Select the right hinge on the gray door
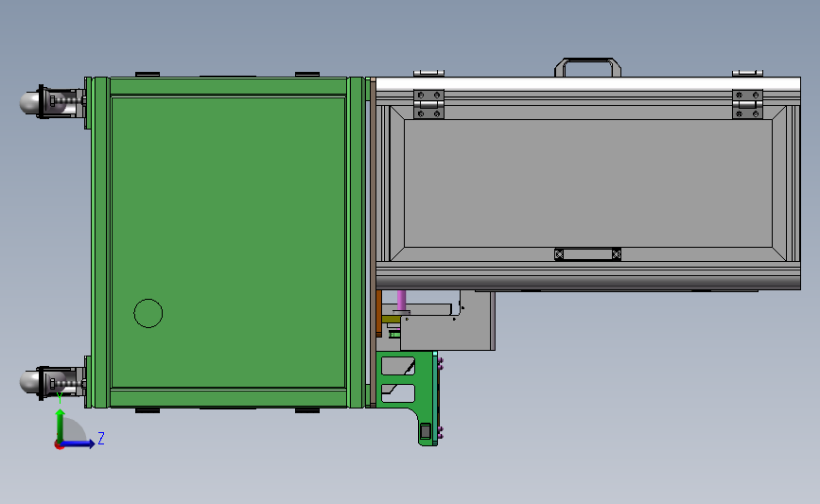Viewport: 820px width, 504px height. tap(747, 104)
